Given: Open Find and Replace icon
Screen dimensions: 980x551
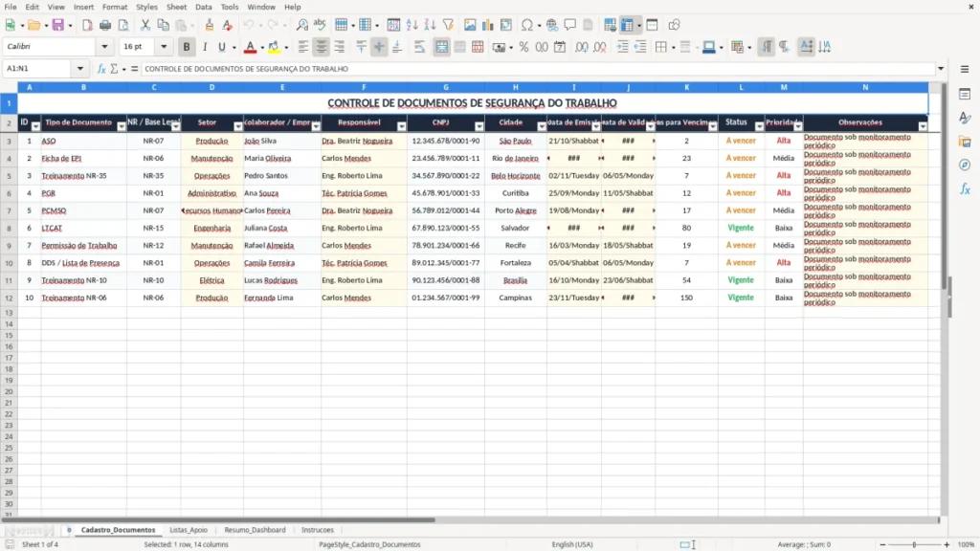Looking at the screenshot, I should coord(301,25).
